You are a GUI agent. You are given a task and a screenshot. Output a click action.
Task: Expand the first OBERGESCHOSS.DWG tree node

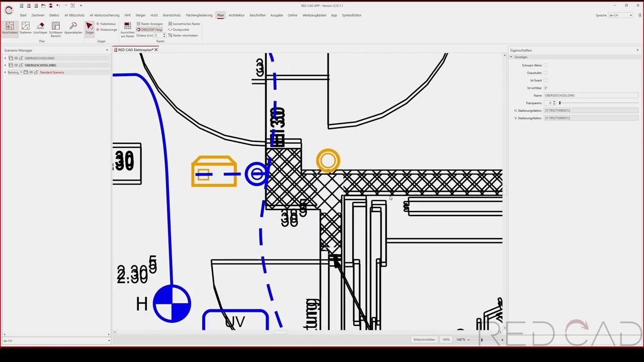pyautogui.click(x=5, y=58)
